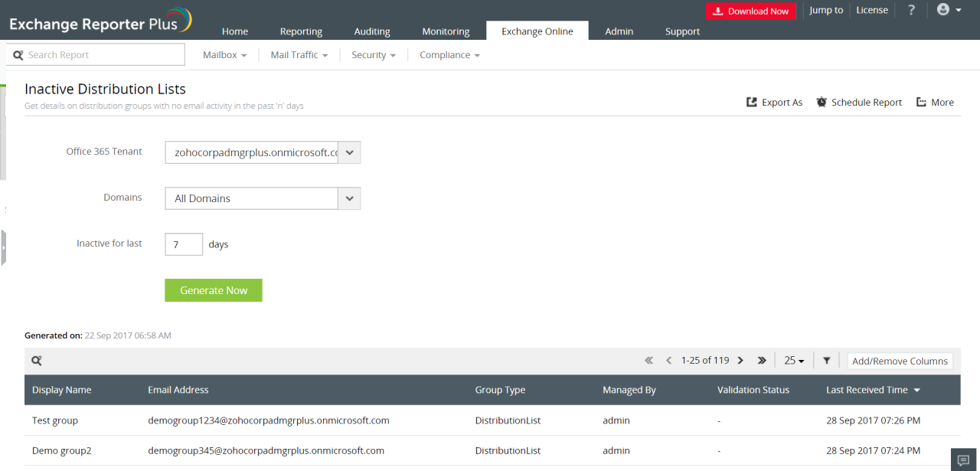Screen dimensions: 980x471
Task: Click Add/Remove Columns button
Action: point(900,361)
